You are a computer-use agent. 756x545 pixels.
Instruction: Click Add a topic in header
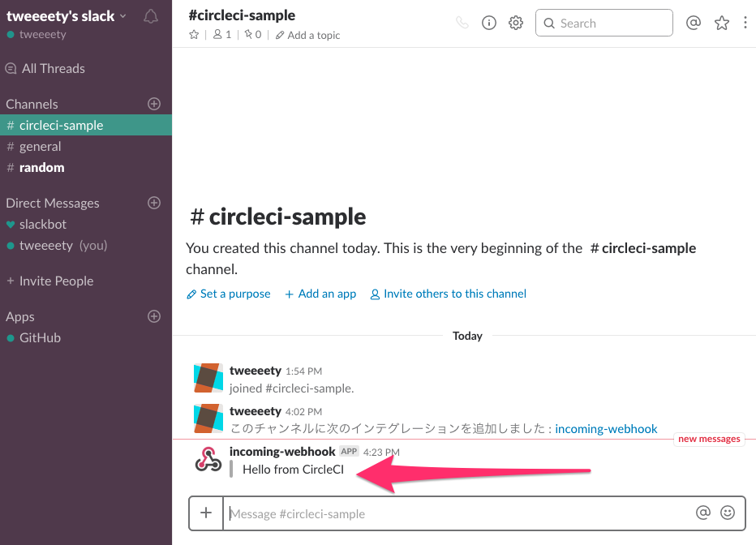pyautogui.click(x=307, y=35)
